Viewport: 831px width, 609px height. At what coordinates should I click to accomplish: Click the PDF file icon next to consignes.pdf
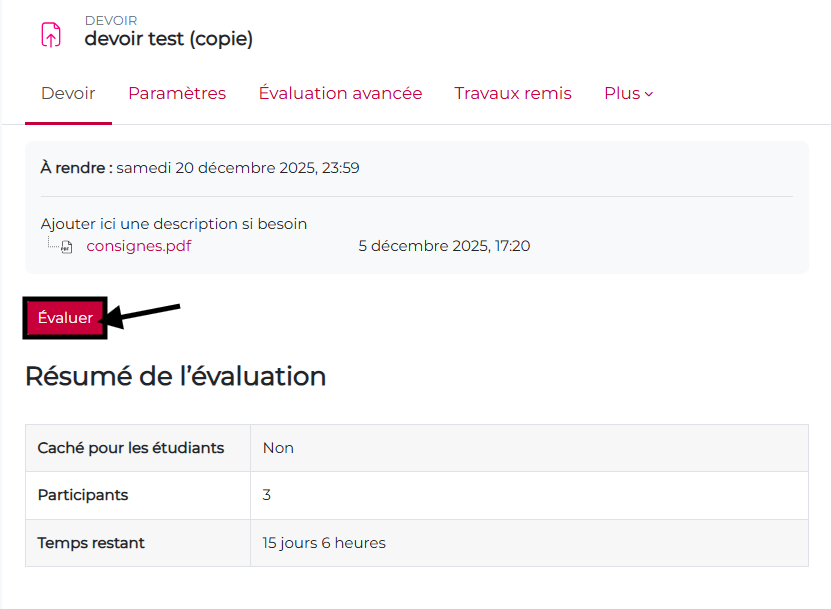click(67, 247)
